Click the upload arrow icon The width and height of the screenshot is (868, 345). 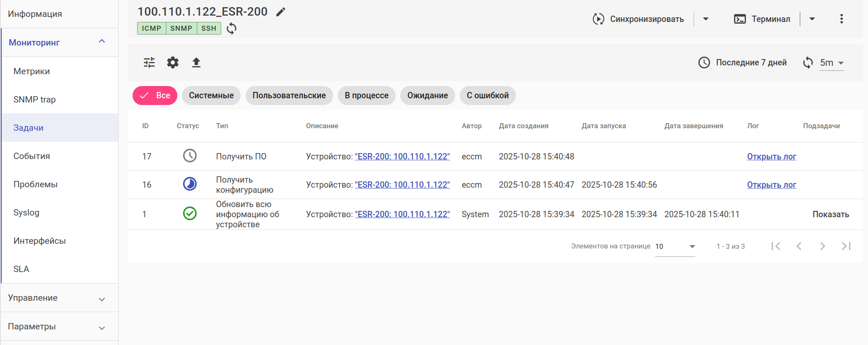coord(196,62)
